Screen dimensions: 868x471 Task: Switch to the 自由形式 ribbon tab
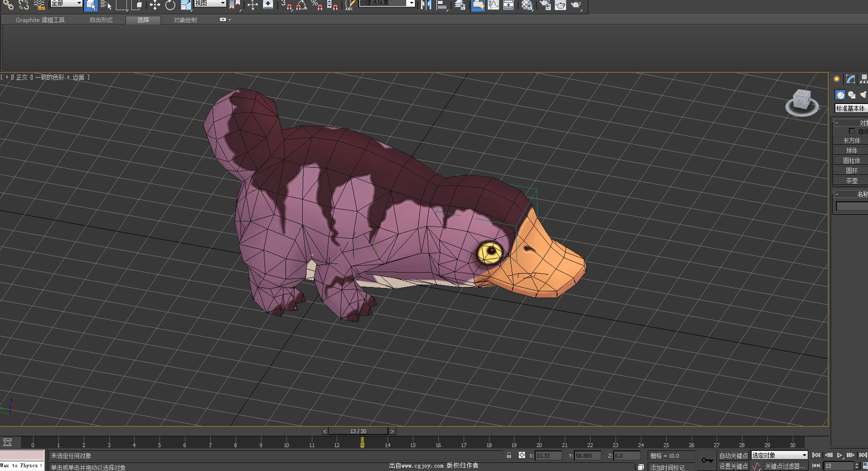click(x=101, y=20)
